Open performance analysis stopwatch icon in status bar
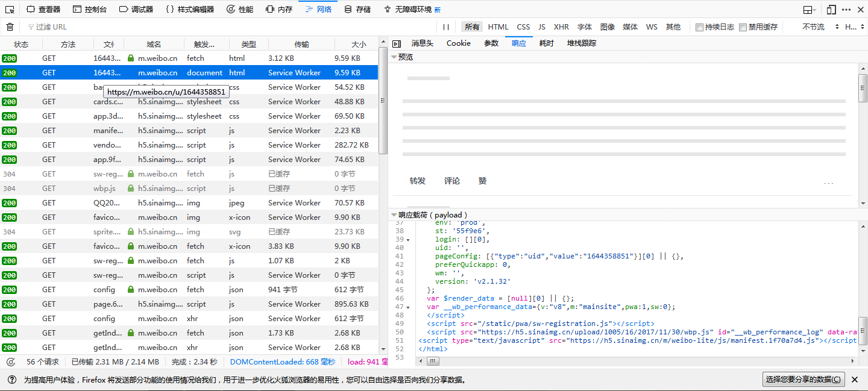Screen dimensions: 868x391 [x=11, y=362]
